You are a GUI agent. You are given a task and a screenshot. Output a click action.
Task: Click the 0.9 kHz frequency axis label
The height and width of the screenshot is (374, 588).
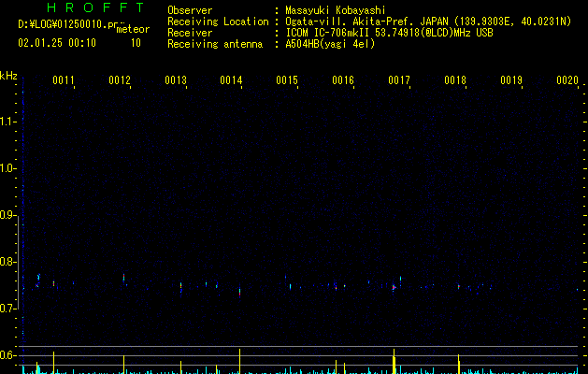pos(7,215)
